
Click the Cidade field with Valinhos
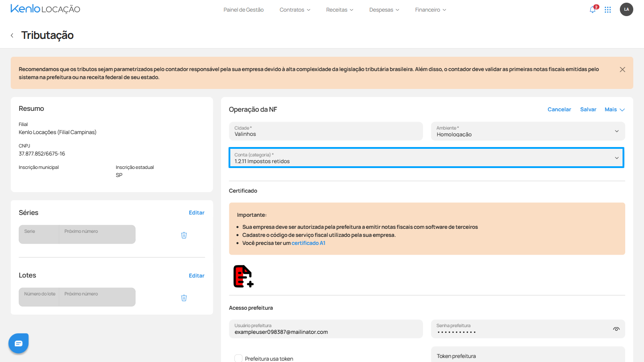[x=326, y=131]
